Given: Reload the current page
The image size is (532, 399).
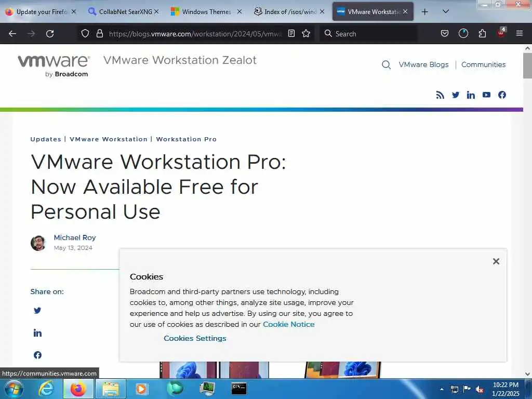Looking at the screenshot, I should pyautogui.click(x=50, y=34).
